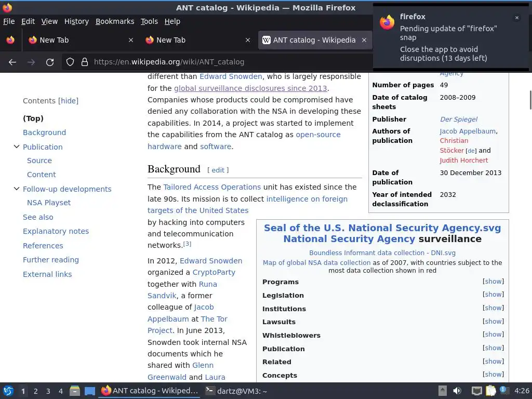Open the File menu
Image resolution: width=532 pixels, height=399 pixels.
pyautogui.click(x=9, y=21)
